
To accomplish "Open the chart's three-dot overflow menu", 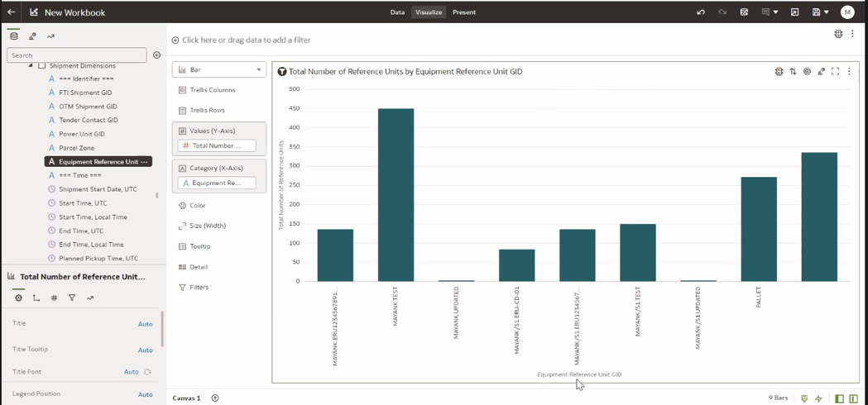I will click(x=849, y=72).
